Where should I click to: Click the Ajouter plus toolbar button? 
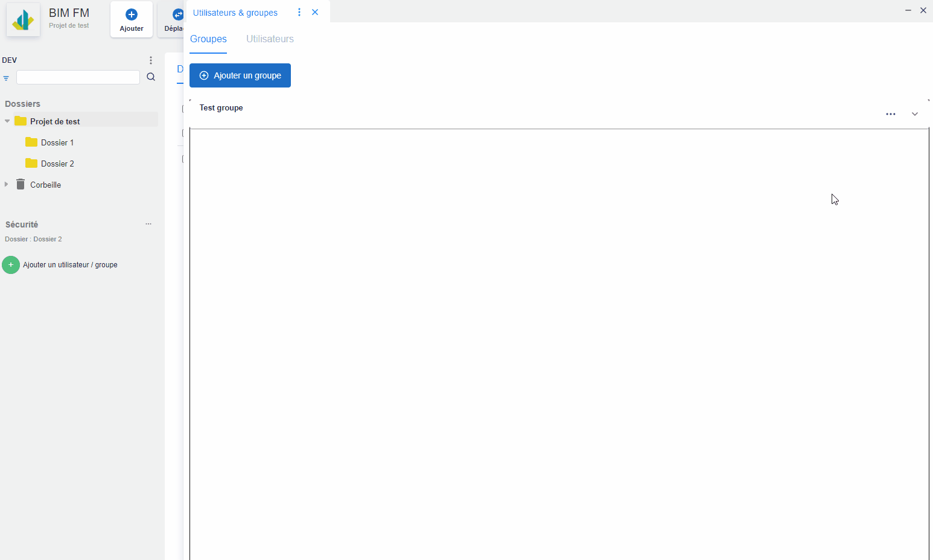click(x=132, y=19)
